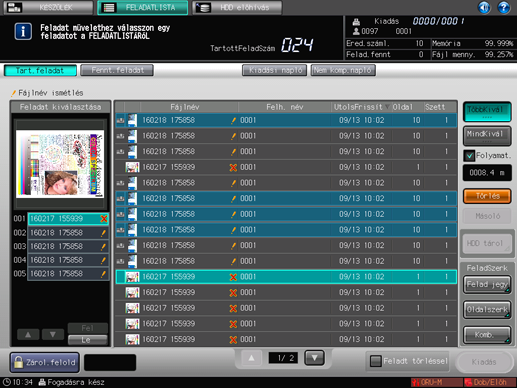Click the Zárol.felold lock button

[45, 362]
